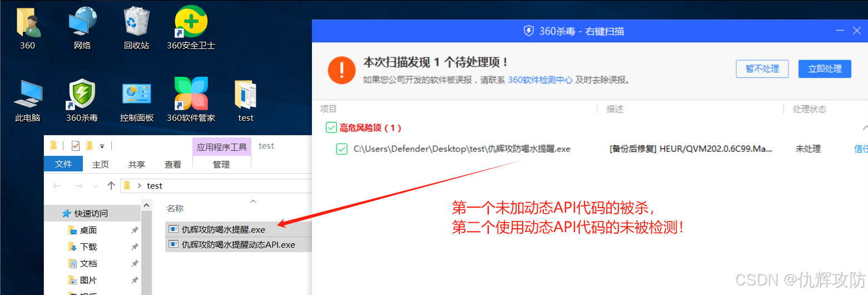Click the folder icon at left of Explorer title bar
868x295 pixels.
pos(53,146)
